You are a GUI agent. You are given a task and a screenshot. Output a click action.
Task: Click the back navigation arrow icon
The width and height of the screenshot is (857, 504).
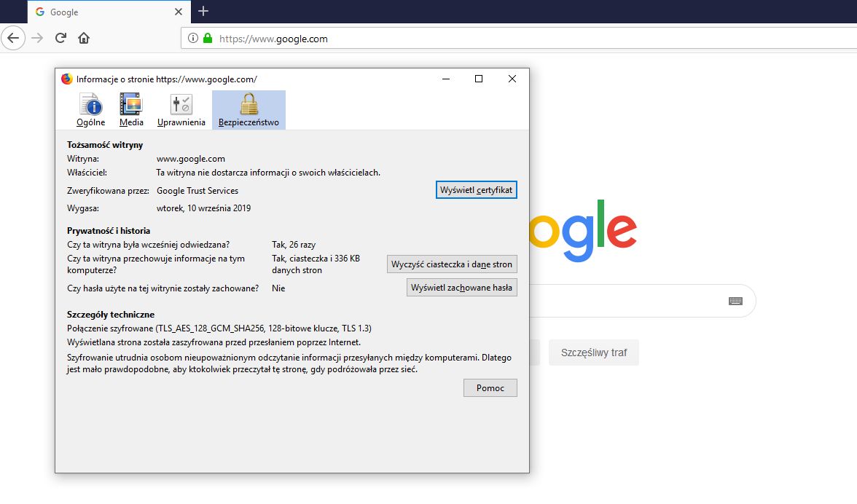(x=13, y=38)
